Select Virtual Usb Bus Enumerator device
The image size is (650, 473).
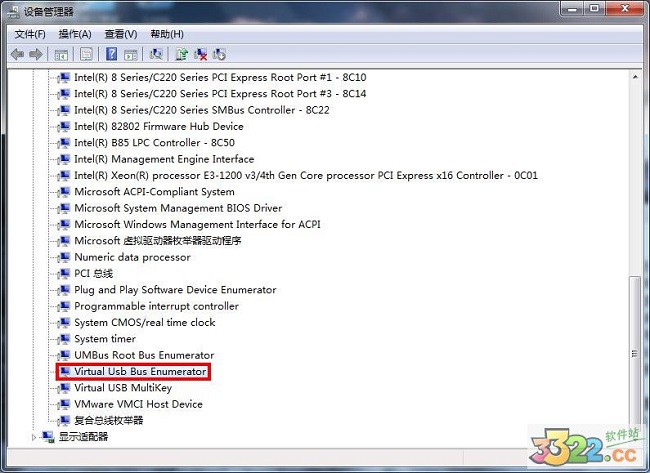140,371
